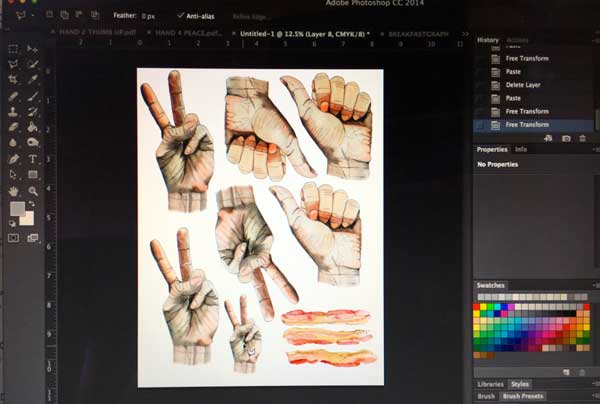The image size is (600, 404).
Task: Switch to HAND 4 PEACE.pdf tab
Action: (188, 33)
